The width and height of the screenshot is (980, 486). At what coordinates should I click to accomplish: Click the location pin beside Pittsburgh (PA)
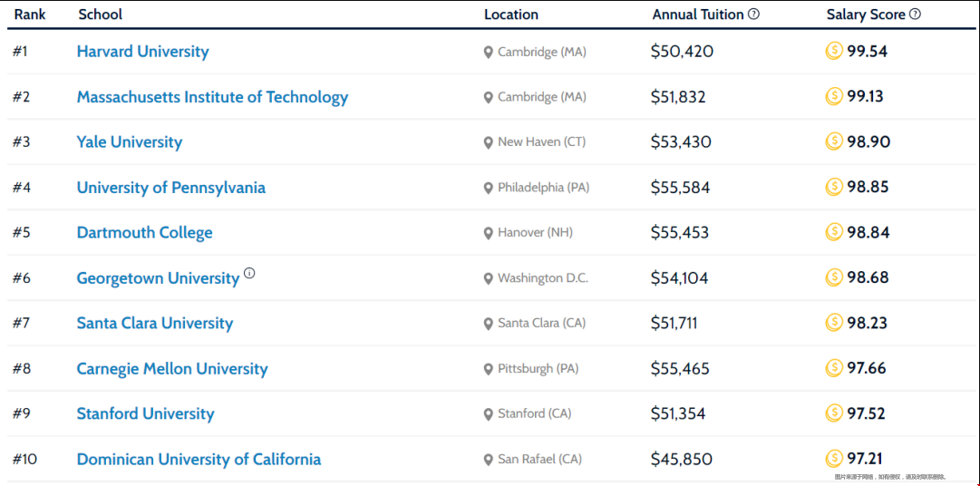click(x=489, y=370)
